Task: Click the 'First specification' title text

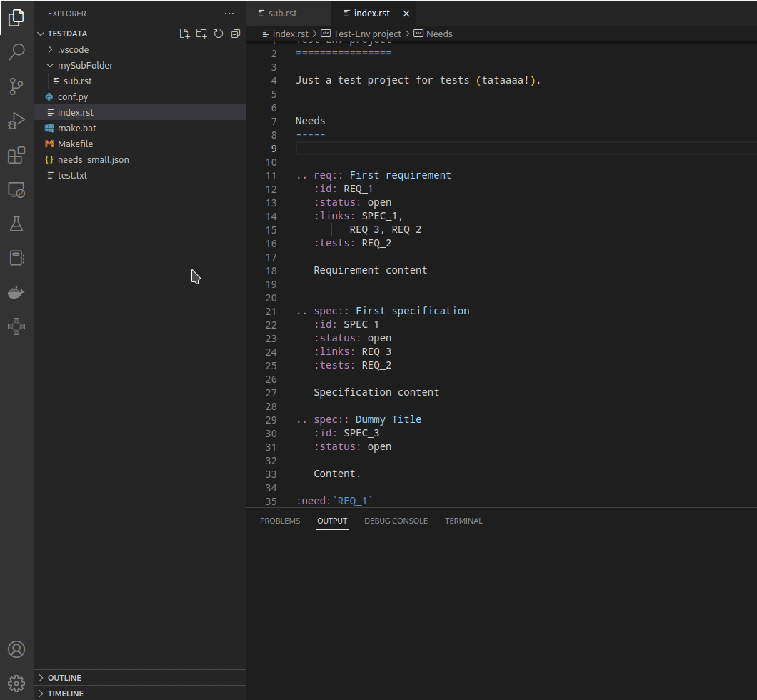Action: (x=412, y=311)
